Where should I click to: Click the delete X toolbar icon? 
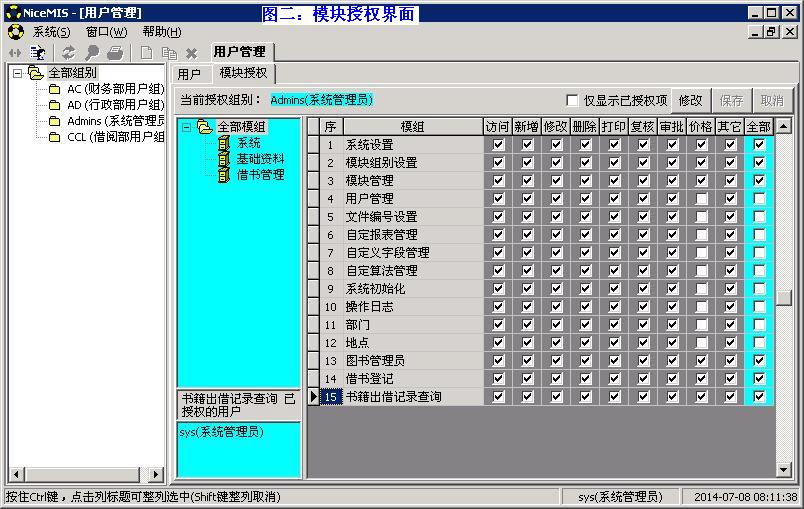[192, 53]
